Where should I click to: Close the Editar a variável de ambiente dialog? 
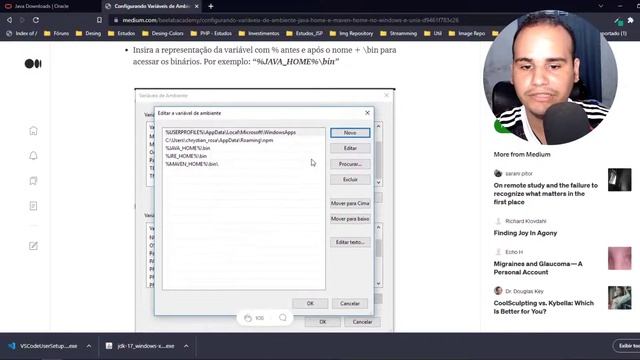click(367, 113)
